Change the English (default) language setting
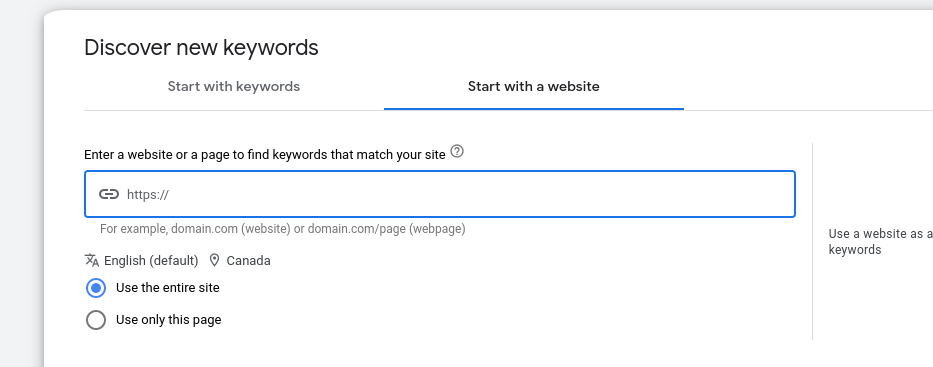 pyautogui.click(x=151, y=261)
